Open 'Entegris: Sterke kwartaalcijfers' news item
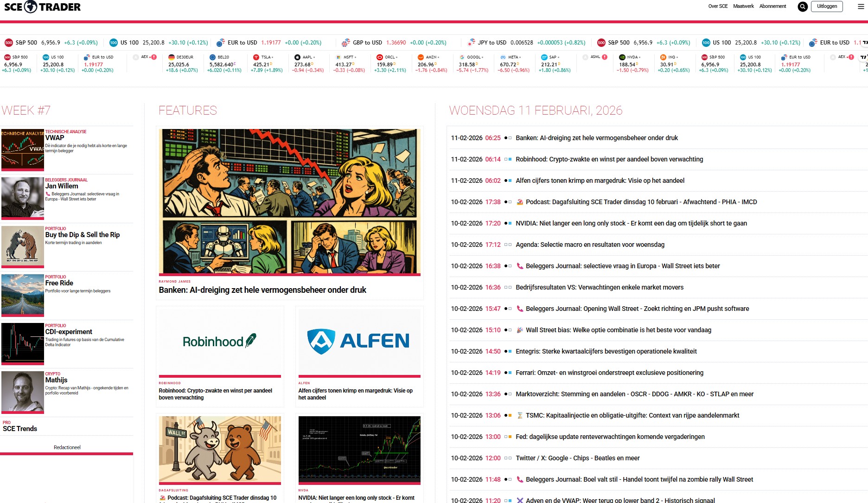868x503 pixels. point(606,351)
